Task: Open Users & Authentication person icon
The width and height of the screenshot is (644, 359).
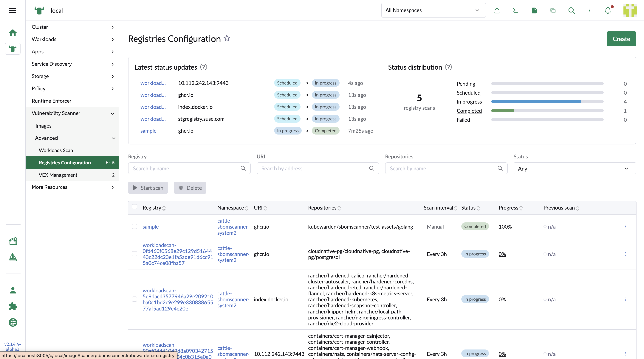Action: 13,290
